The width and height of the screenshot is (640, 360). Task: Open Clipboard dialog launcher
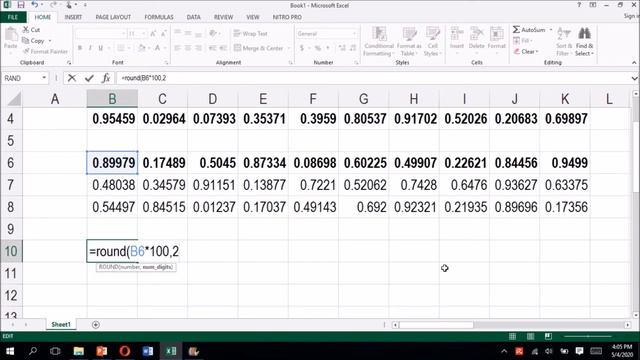tap(69, 63)
